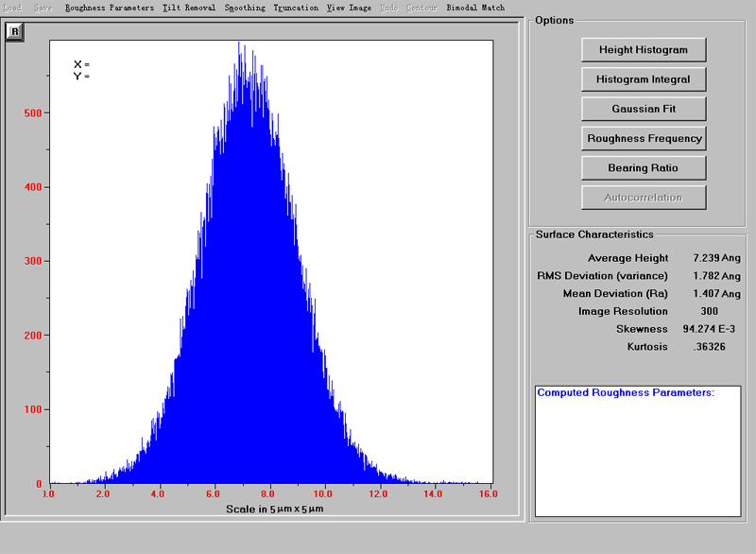
Task: Click the Mean Deviation (Ra) label
Action: tap(615, 294)
